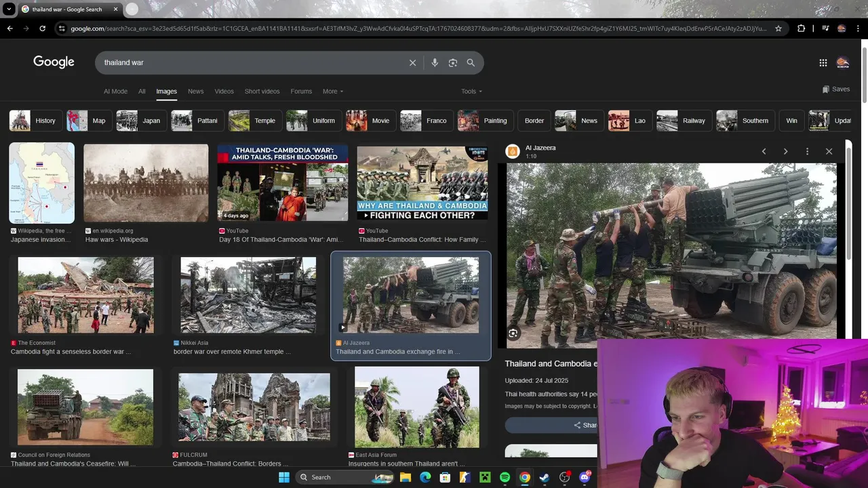This screenshot has height=488, width=868.
Task: Click the Chrome profile avatar in toolbar
Action: point(842,28)
